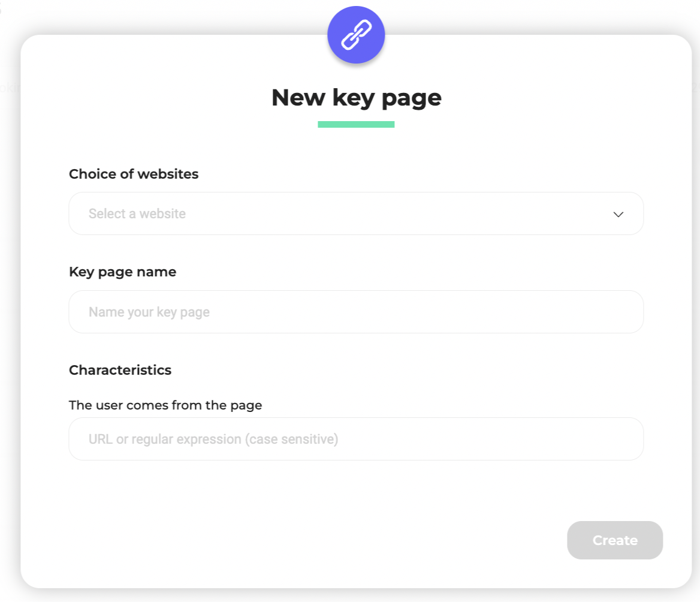
Task: Select the Characteristics section heading
Action: [120, 370]
